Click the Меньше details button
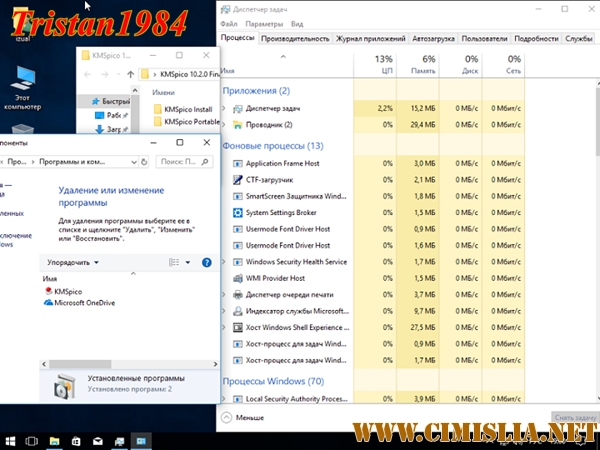The width and height of the screenshot is (600, 450). click(243, 418)
